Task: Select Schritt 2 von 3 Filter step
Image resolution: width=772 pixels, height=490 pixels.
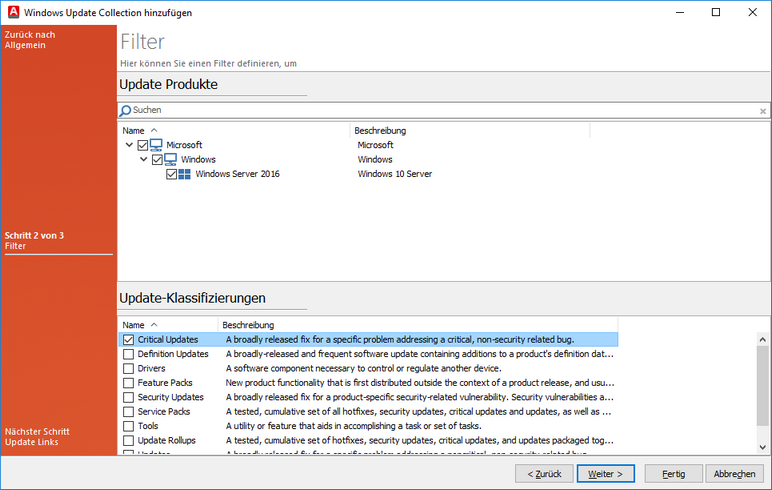Action: (34, 240)
